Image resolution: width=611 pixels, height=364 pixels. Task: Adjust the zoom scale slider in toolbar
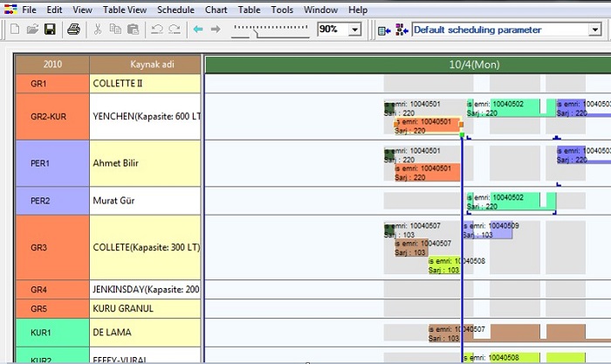(x=270, y=31)
